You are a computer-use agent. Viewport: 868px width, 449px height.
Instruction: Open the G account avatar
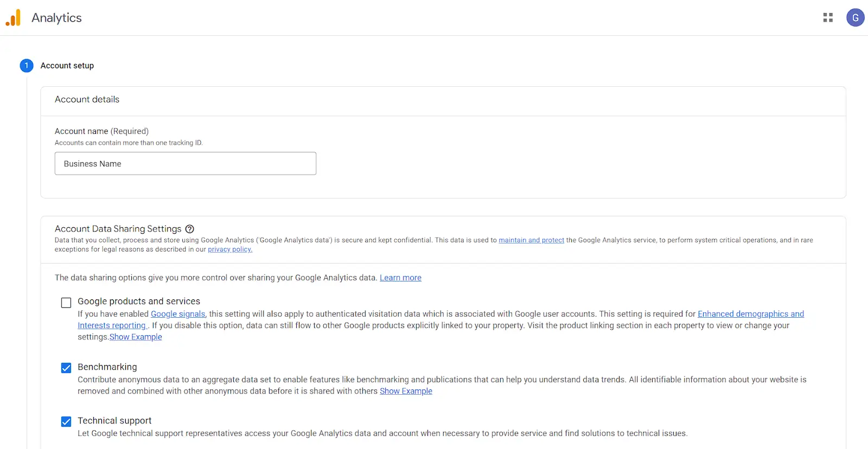[856, 18]
